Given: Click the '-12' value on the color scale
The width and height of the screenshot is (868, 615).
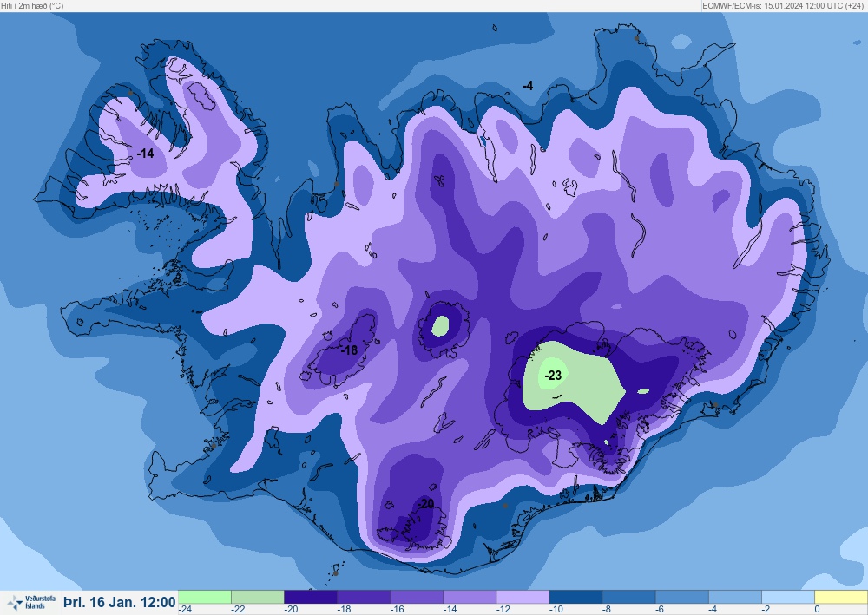Looking at the screenshot, I should (503, 610).
